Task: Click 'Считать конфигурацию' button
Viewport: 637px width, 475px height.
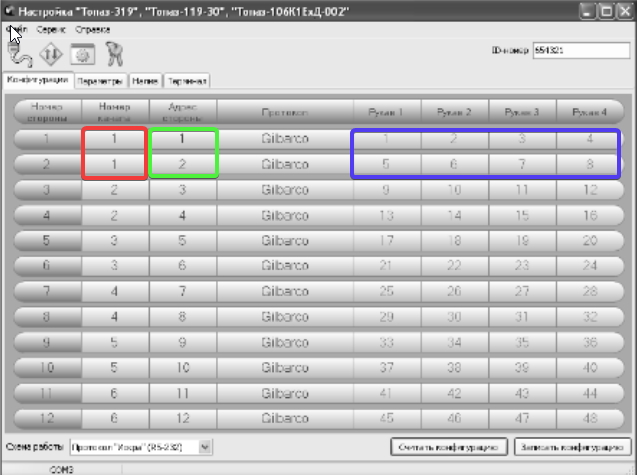Action: [x=449, y=447]
